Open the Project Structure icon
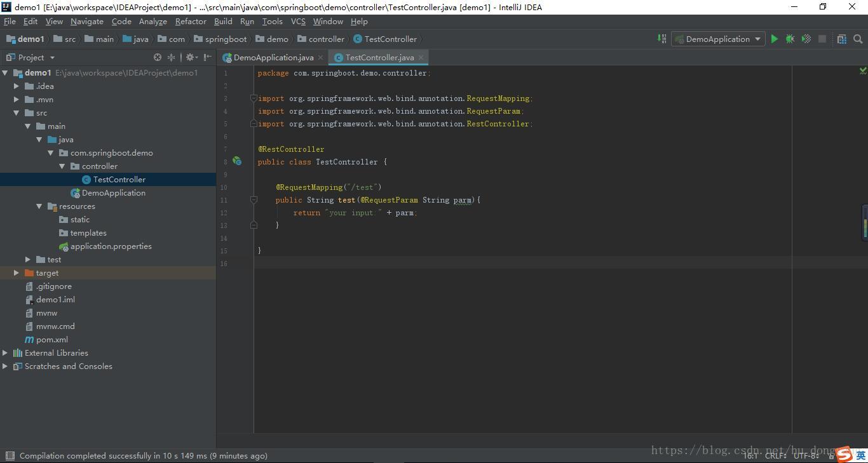Image resolution: width=868 pixels, height=463 pixels. click(x=842, y=39)
